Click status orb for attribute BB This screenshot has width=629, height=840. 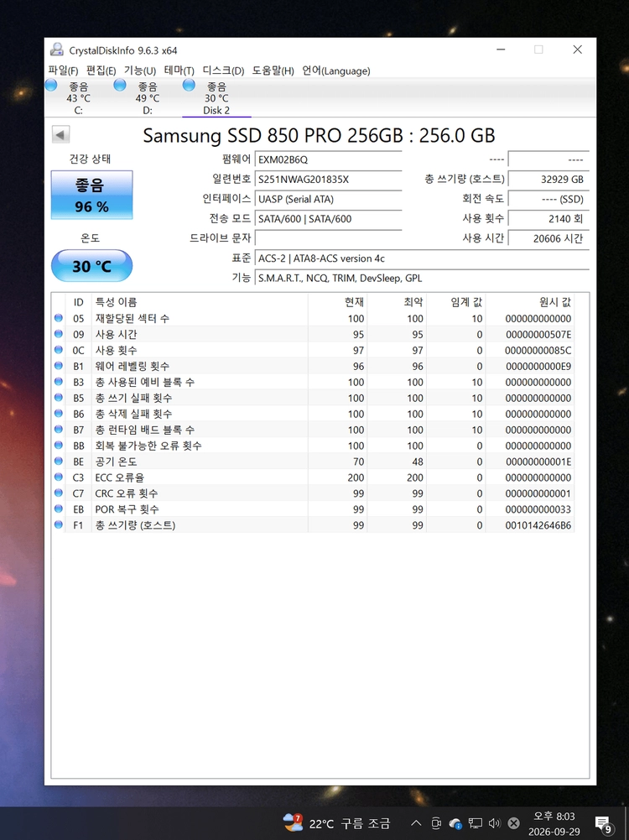pos(59,446)
